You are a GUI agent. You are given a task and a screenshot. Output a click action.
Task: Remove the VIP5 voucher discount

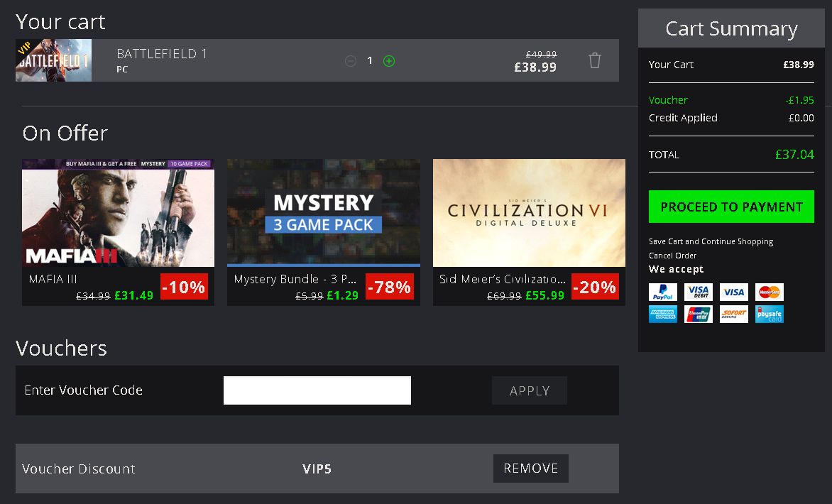click(x=530, y=469)
